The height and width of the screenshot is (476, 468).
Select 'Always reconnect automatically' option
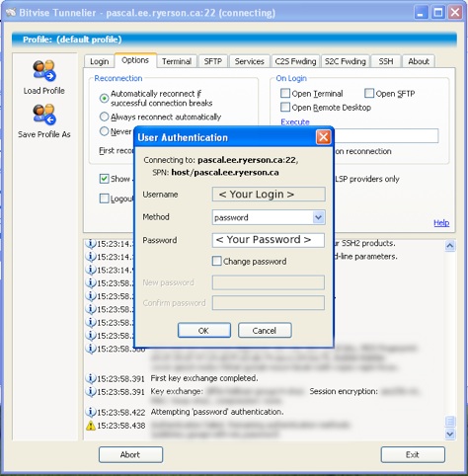coord(104,117)
